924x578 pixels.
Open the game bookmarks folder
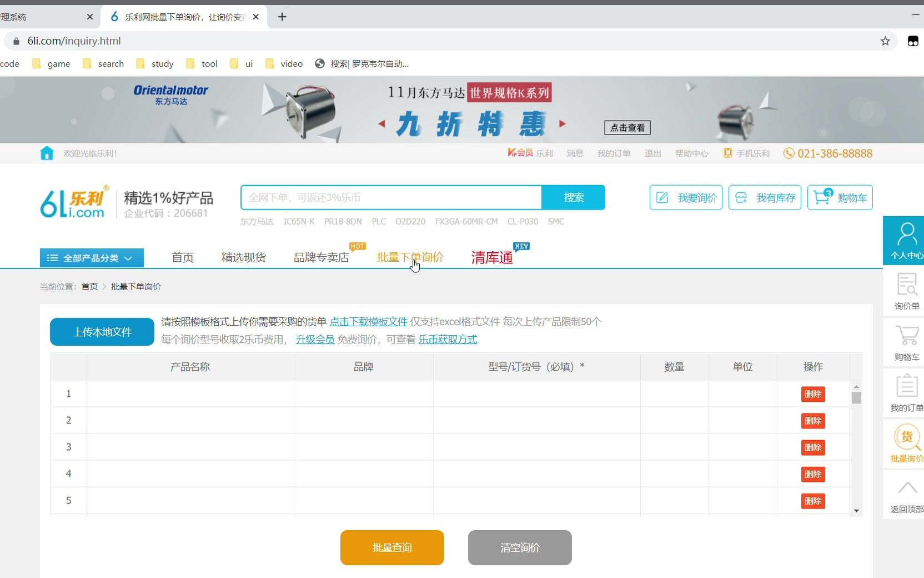(52, 64)
